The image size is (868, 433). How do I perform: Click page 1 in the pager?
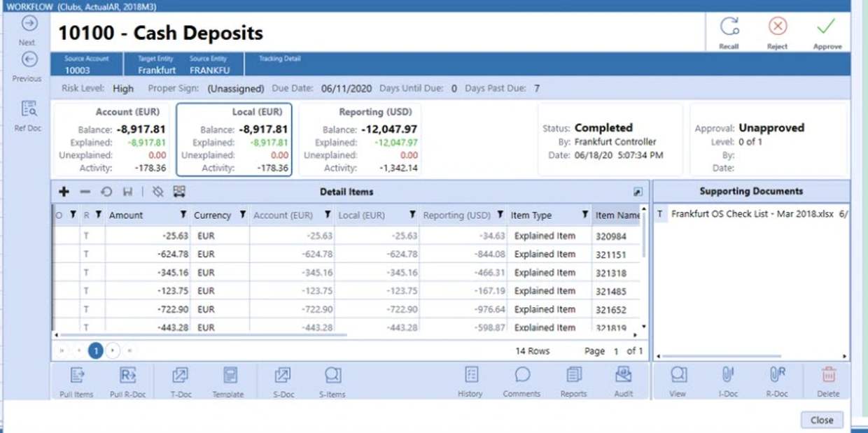click(95, 350)
